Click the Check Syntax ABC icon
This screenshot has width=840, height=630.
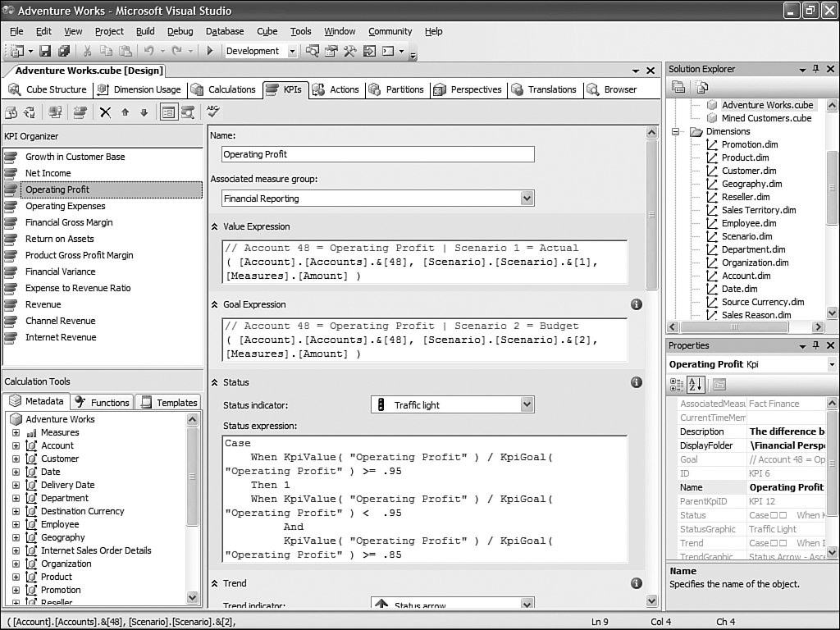pyautogui.click(x=213, y=112)
